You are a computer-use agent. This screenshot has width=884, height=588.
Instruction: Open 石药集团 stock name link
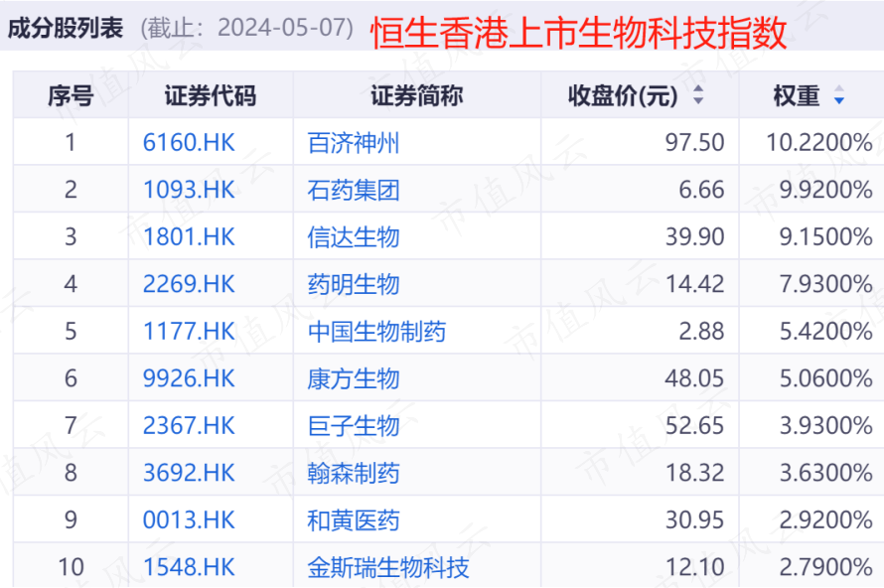coord(354,190)
